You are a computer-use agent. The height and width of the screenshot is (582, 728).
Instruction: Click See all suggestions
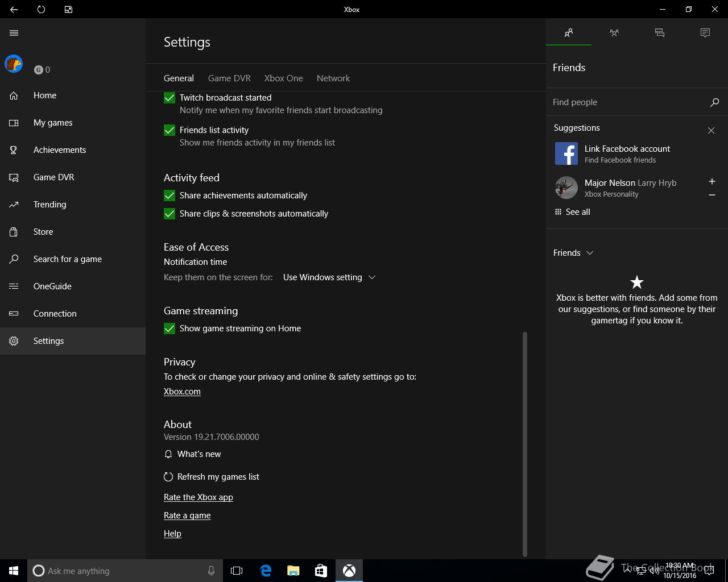click(x=578, y=212)
